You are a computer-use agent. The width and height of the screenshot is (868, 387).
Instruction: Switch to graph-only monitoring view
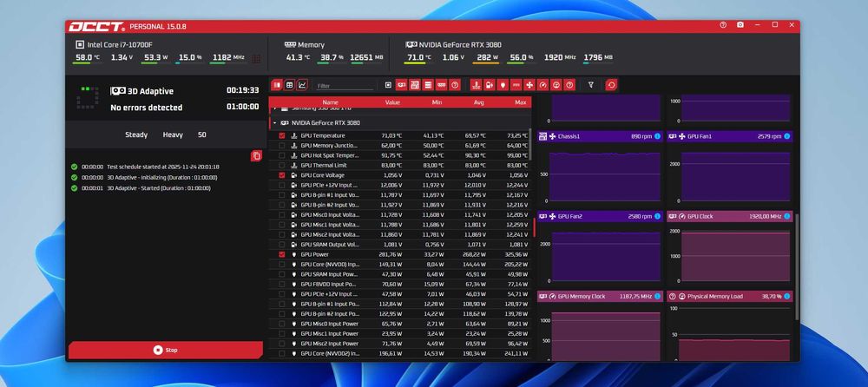click(302, 85)
